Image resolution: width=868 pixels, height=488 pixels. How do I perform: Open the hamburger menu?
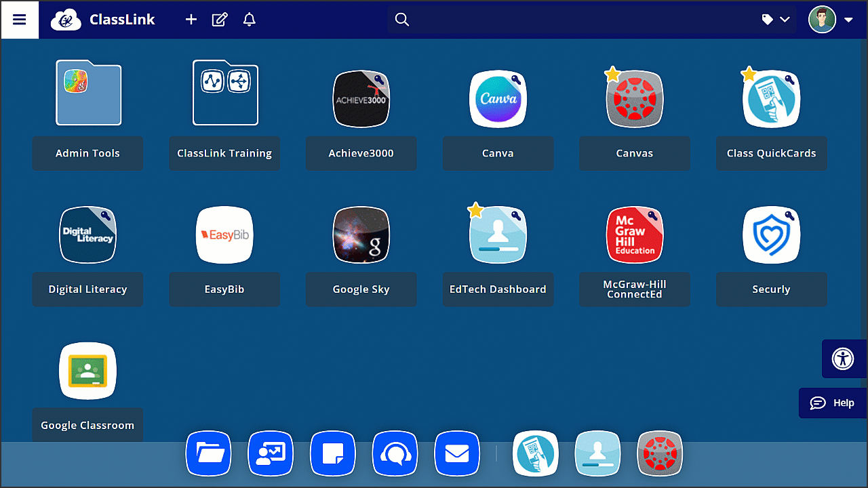pos(19,19)
